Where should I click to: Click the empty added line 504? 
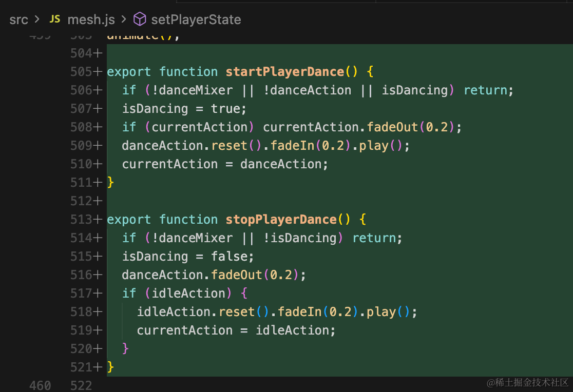click(x=339, y=53)
